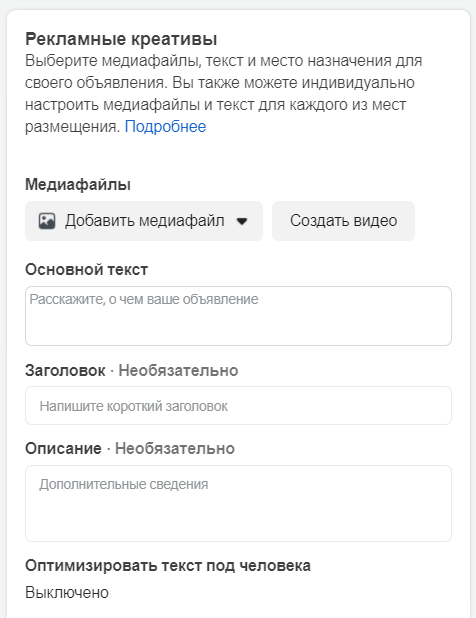Screen dimensions: 476x618
Task: Click the image icon in Добавить медиафайл
Action: coord(47,221)
